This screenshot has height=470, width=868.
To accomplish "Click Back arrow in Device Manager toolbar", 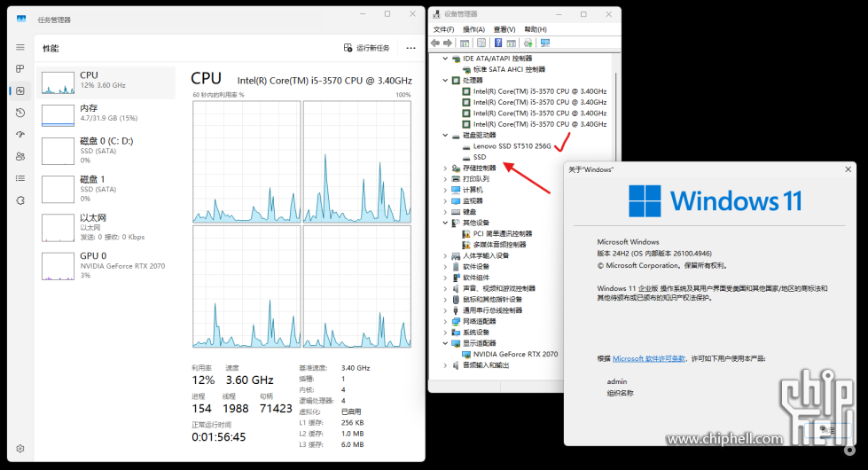I will click(x=435, y=43).
